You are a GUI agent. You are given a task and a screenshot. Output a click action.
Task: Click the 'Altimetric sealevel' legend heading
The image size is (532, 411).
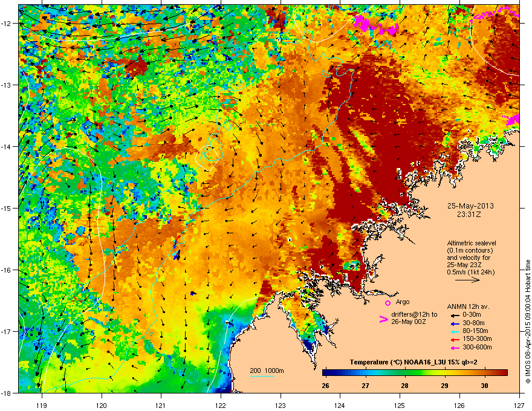point(472,243)
